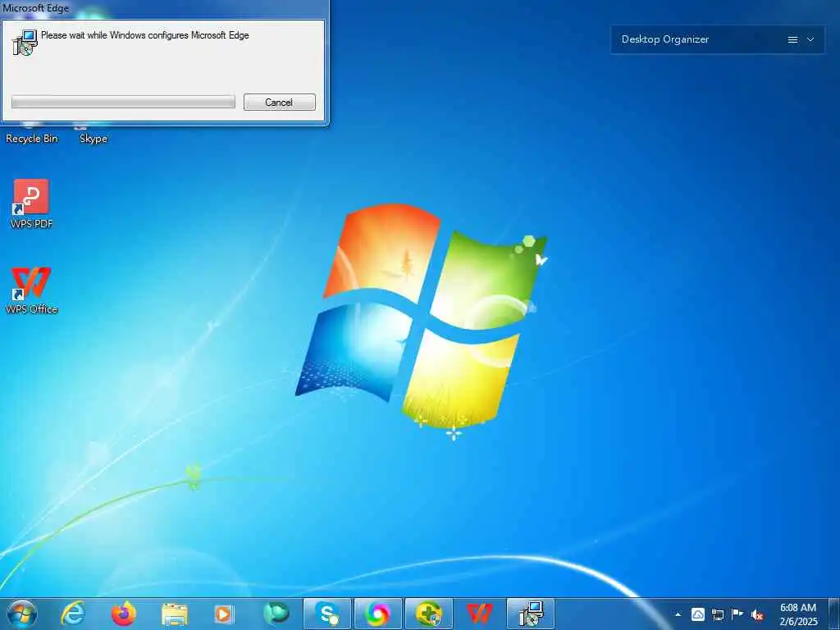Click the Desktop Organizer title

pyautogui.click(x=664, y=39)
